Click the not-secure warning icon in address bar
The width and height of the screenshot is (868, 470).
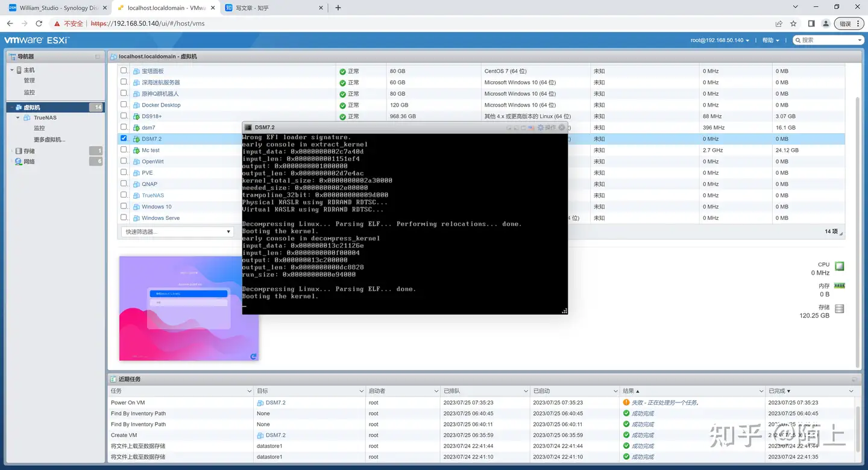click(57, 23)
